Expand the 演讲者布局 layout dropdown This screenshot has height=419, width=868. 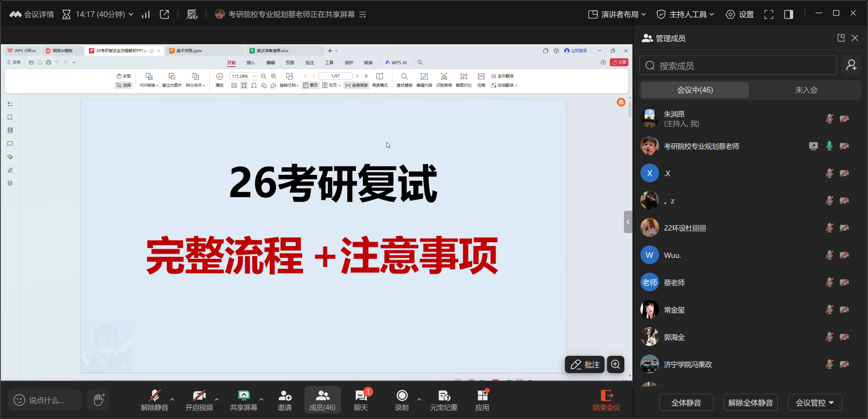pos(617,14)
